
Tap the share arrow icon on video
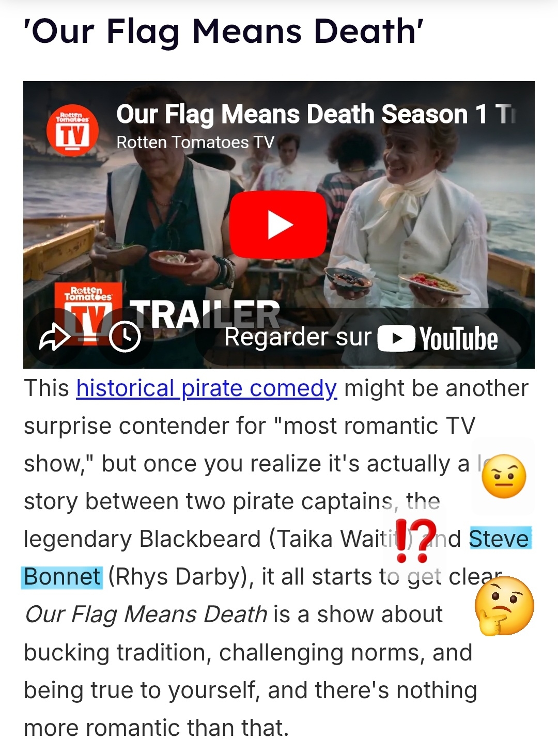[54, 338]
